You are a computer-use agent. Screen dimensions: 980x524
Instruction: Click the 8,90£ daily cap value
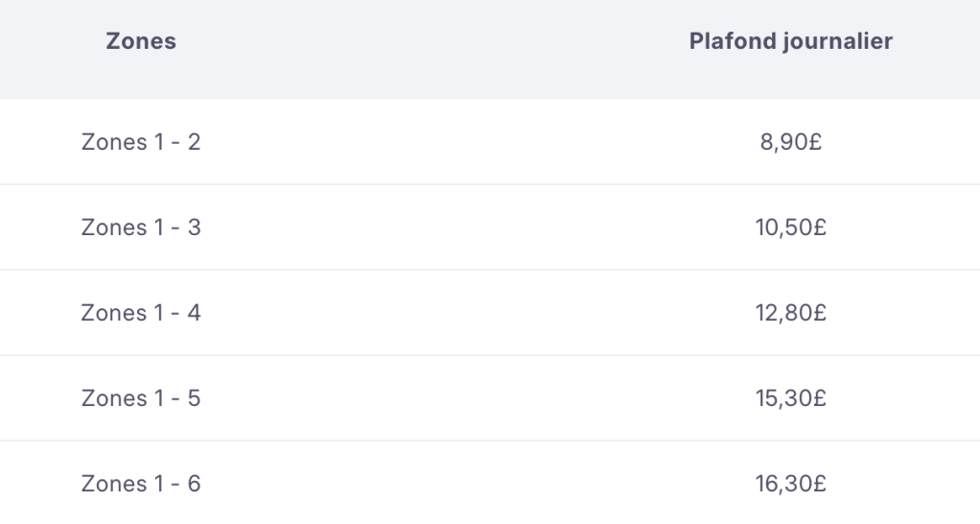pyautogui.click(x=791, y=143)
